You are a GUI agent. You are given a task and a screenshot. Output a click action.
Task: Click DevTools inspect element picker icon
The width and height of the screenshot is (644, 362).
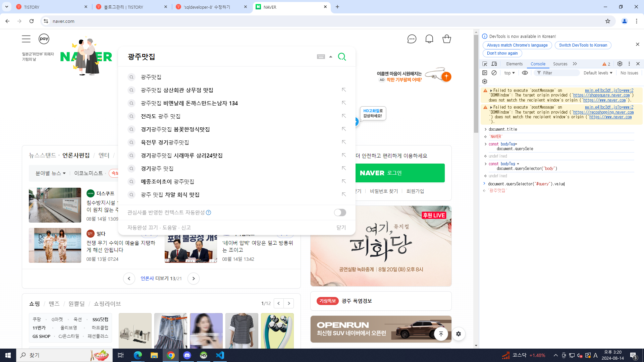click(485, 64)
